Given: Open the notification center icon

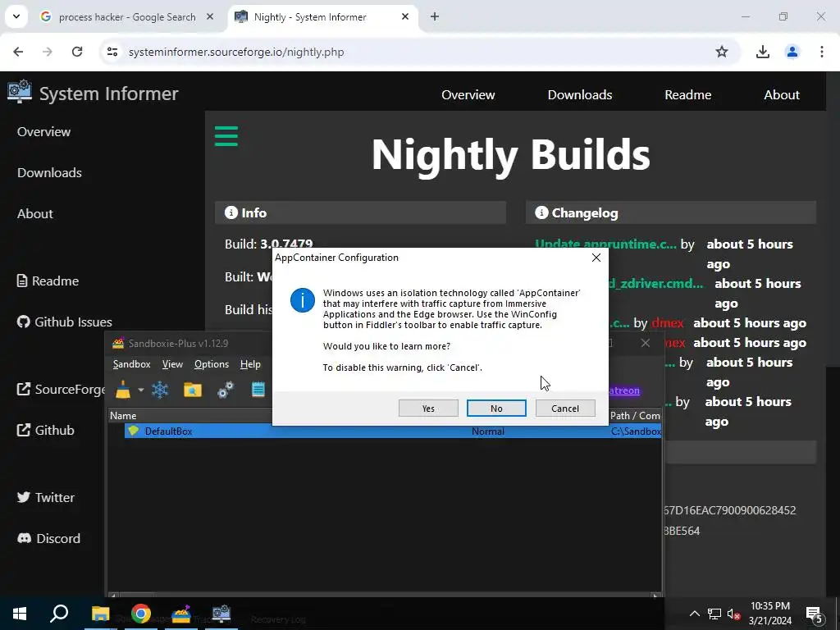Looking at the screenshot, I should click(x=815, y=614).
